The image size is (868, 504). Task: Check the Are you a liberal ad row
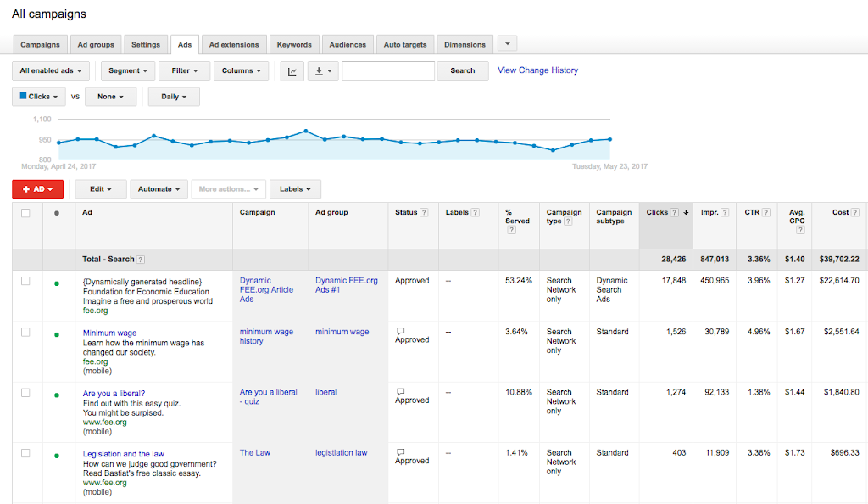25,393
